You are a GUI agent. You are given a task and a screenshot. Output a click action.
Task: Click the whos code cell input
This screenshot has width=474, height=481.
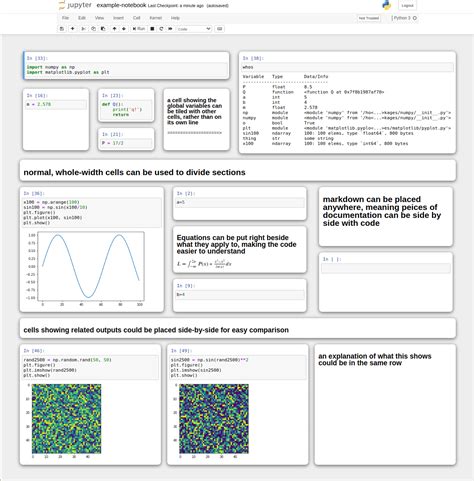point(347,67)
